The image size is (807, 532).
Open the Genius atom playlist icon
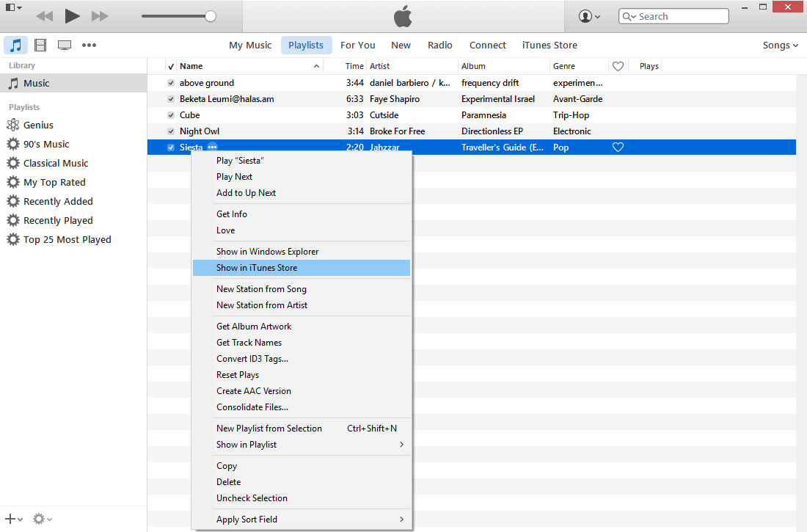coord(13,125)
